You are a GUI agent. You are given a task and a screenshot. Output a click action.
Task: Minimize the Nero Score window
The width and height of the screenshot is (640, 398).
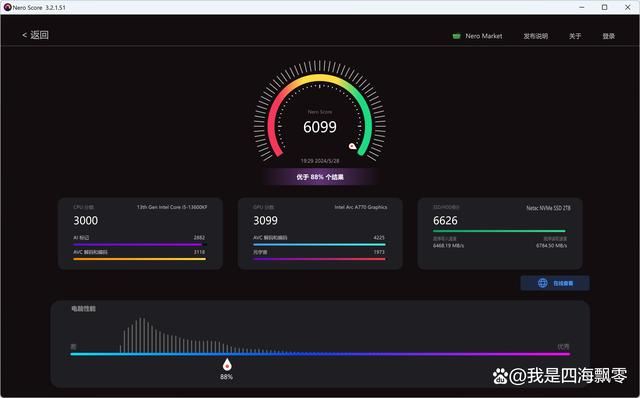(x=582, y=7)
